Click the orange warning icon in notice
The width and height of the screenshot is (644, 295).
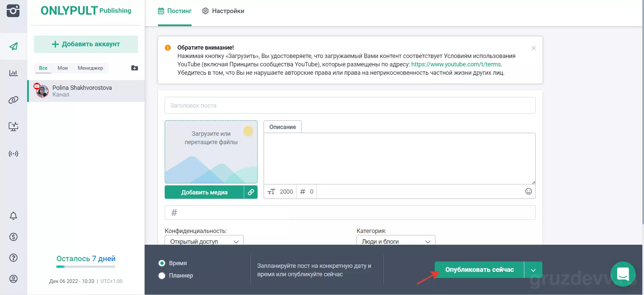point(168,48)
